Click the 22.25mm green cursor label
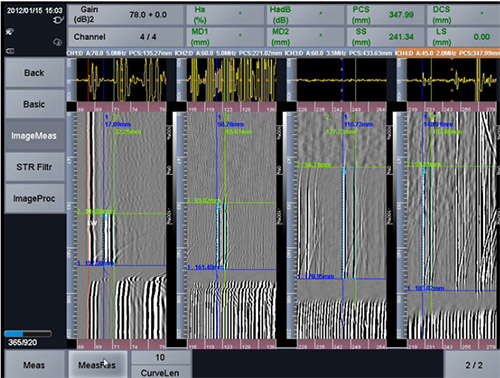 [128, 132]
